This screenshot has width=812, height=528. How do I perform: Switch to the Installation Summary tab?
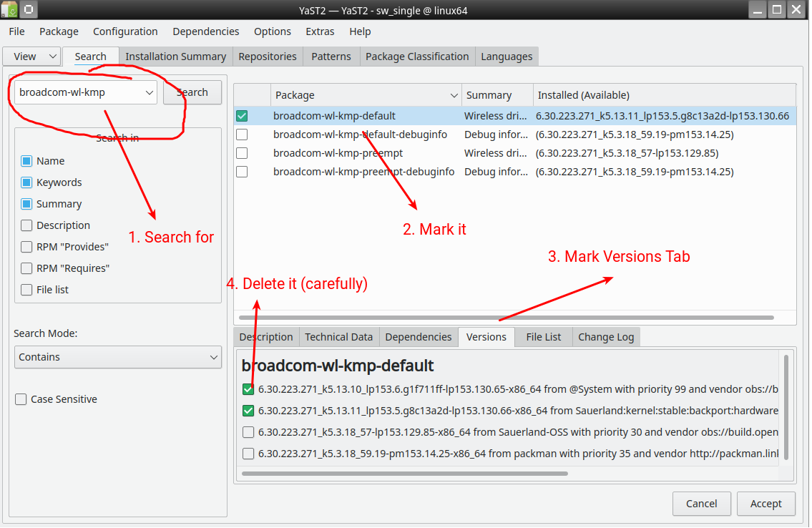coord(175,57)
